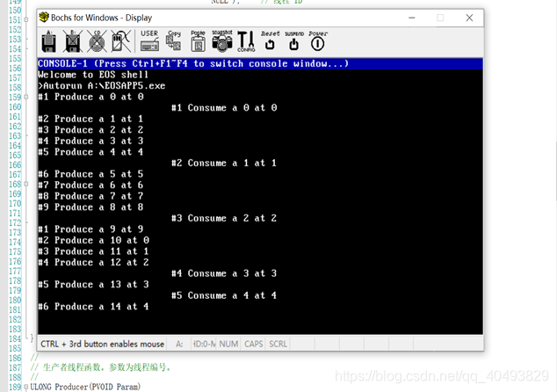The width and height of the screenshot is (557, 392).
Task: Click '#6 Produce a 14 at 4' line
Action: click(93, 307)
